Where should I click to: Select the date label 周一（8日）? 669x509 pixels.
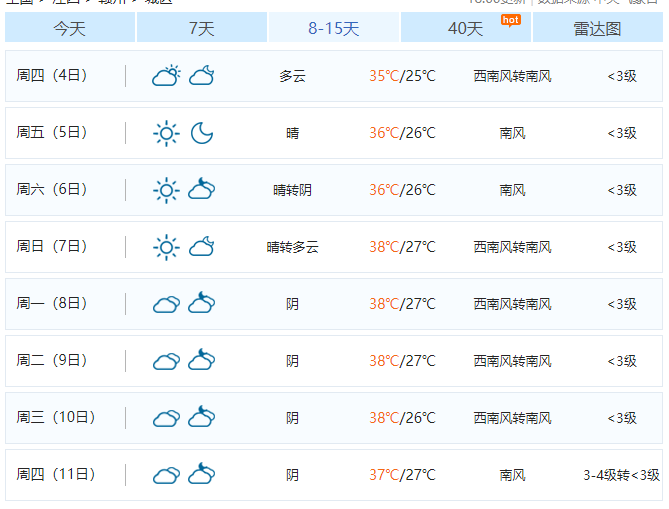click(52, 304)
